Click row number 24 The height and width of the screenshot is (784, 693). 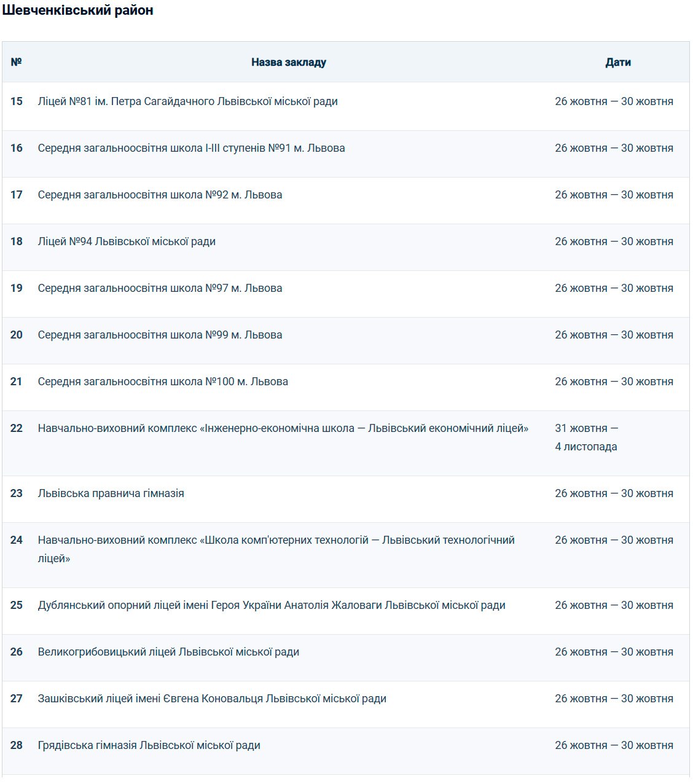(17, 540)
